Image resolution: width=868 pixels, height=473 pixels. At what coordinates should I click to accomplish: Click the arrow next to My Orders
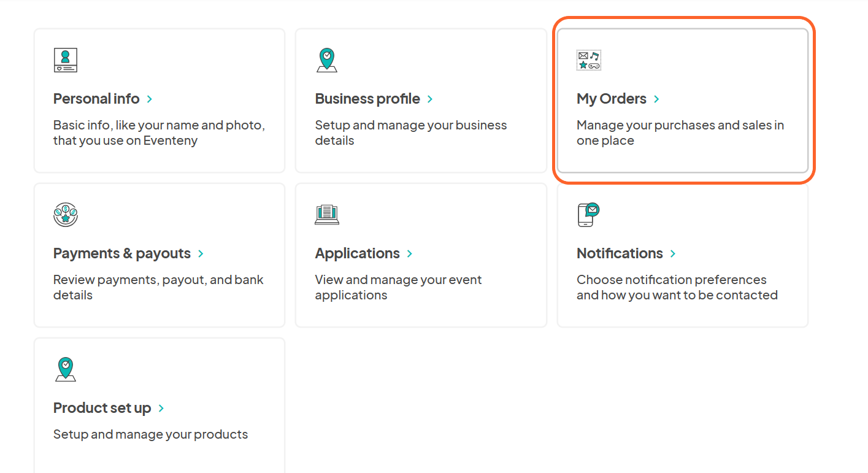coord(656,99)
